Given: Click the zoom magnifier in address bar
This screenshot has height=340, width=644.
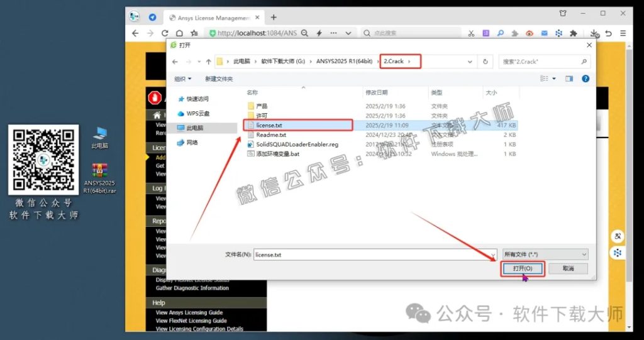Looking at the screenshot, I should click(x=304, y=33).
